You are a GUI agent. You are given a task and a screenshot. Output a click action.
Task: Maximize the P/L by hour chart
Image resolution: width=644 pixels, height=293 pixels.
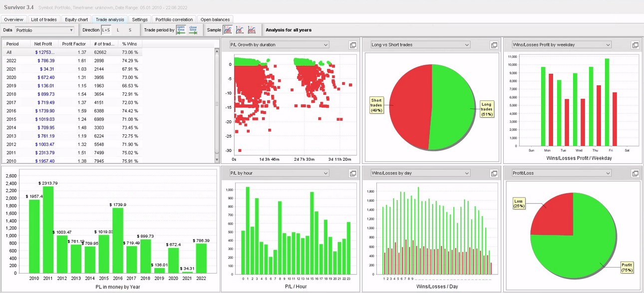(353, 173)
